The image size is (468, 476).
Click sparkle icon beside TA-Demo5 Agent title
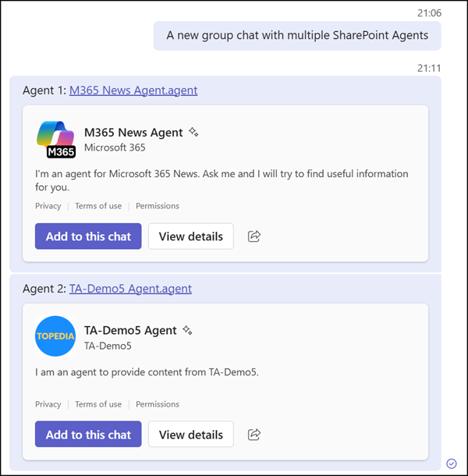click(x=187, y=330)
